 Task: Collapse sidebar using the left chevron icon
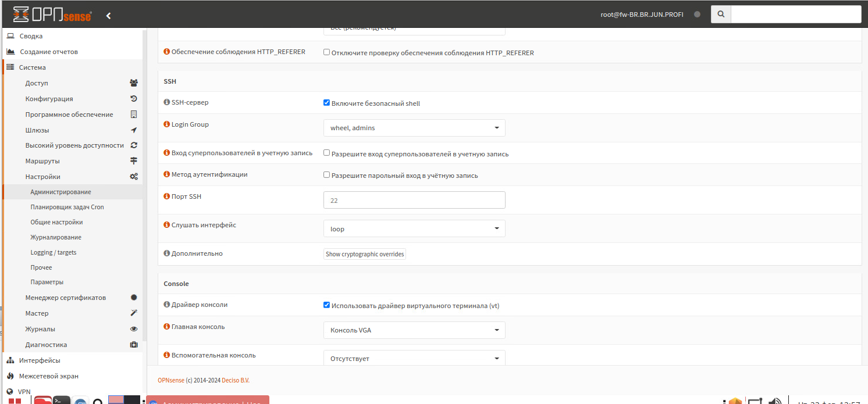coord(108,16)
